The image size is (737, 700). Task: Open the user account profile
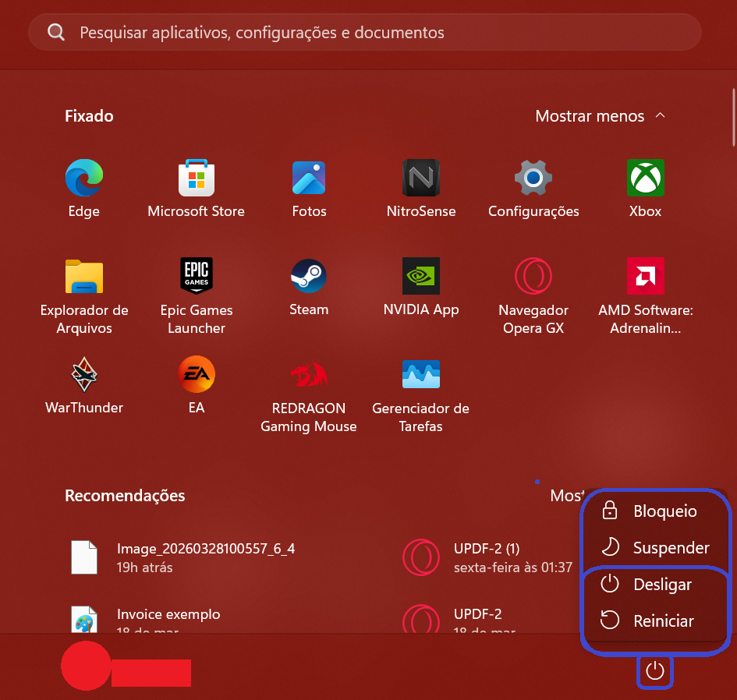126,666
